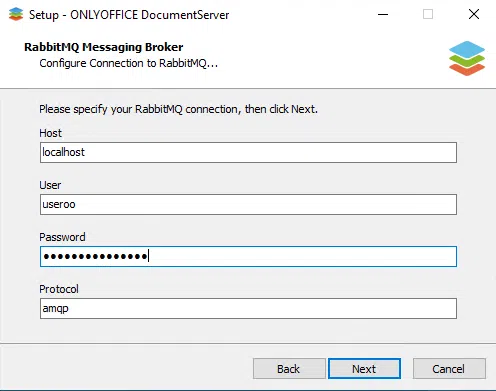Click the 'Please specify your RabbitMQ connection' instruction

coord(178,109)
